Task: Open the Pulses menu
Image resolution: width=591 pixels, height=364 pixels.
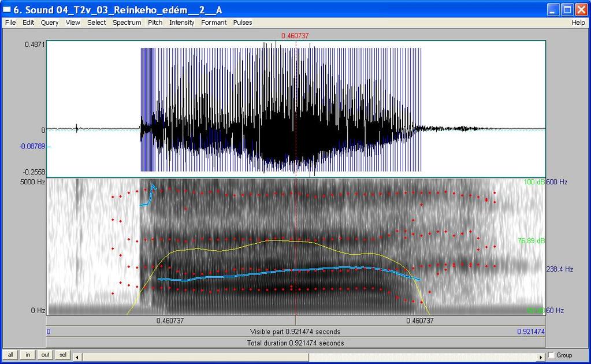Action: point(243,23)
